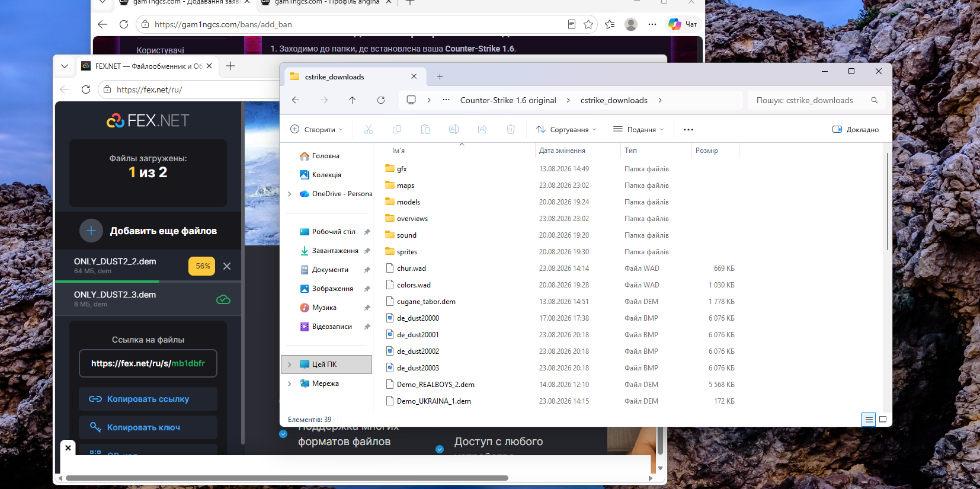Screen dimensions: 980x489
Task: Click the Cut scissors icon in Explorer toolbar
Action: (x=369, y=129)
